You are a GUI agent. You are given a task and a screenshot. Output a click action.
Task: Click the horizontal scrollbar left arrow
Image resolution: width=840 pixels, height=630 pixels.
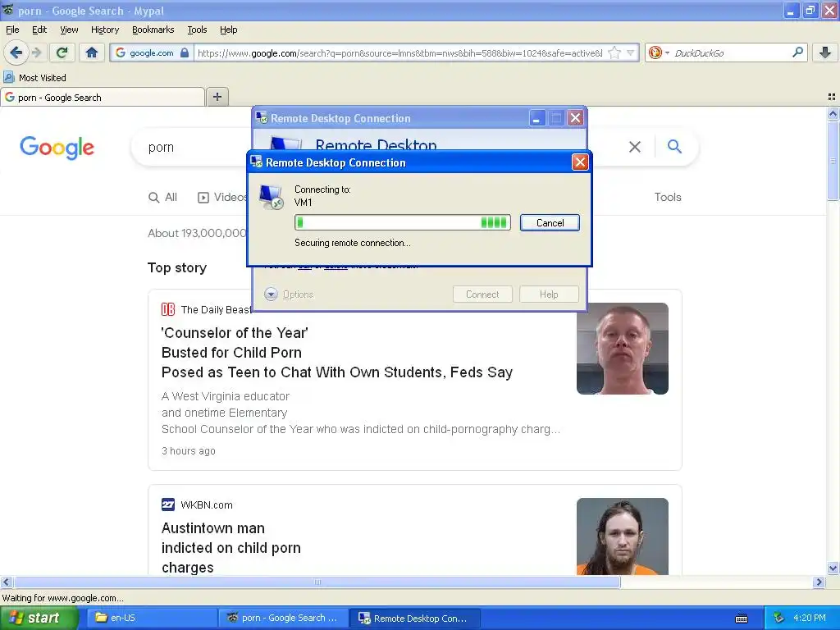[x=6, y=582]
